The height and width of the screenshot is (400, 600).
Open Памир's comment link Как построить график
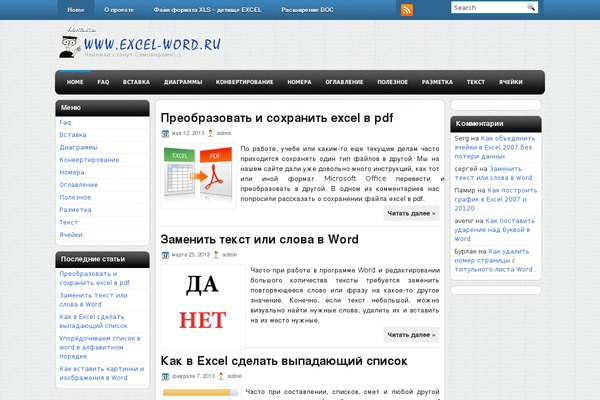[x=496, y=199]
